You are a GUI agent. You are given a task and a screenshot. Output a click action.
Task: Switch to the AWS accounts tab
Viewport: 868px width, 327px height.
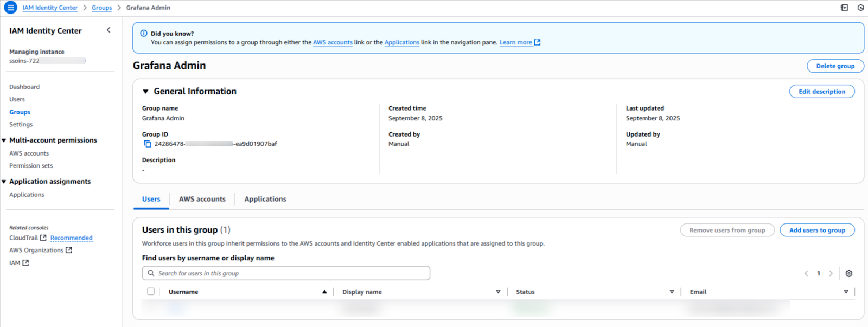coord(202,199)
